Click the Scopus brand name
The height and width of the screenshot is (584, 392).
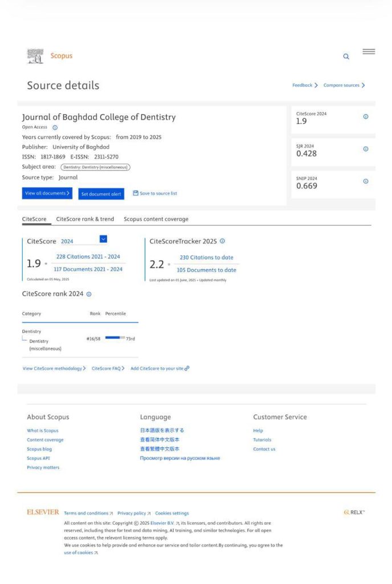click(62, 56)
